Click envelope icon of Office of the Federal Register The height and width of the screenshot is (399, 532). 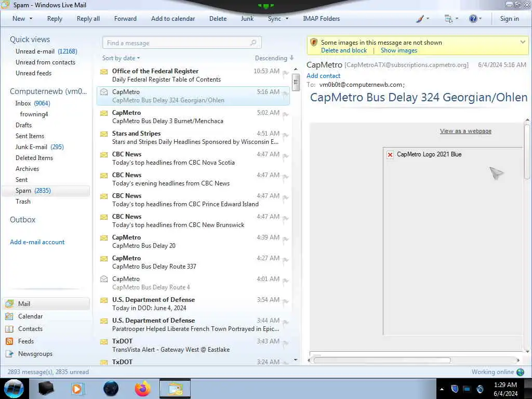(x=104, y=72)
